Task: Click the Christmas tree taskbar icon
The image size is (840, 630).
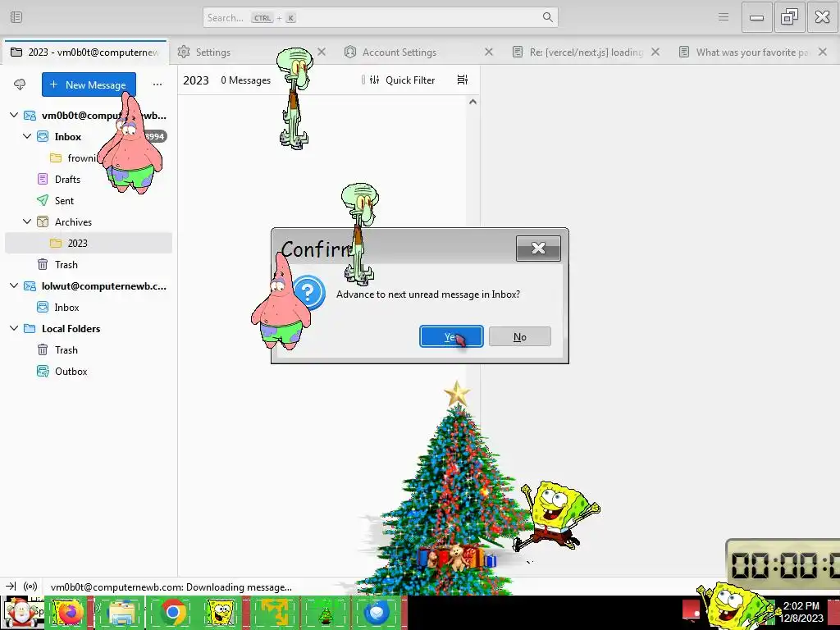Action: pyautogui.click(x=326, y=612)
